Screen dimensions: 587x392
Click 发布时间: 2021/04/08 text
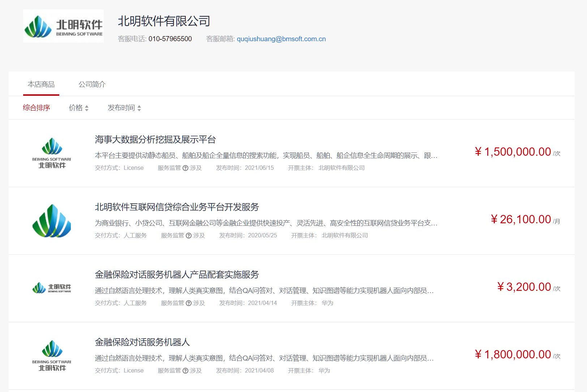point(245,371)
